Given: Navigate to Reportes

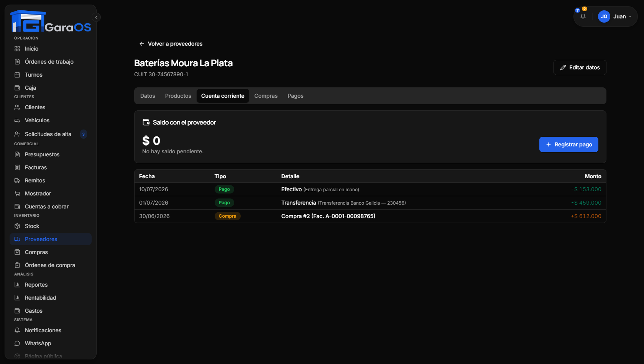Looking at the screenshot, I should click(x=51, y=285).
